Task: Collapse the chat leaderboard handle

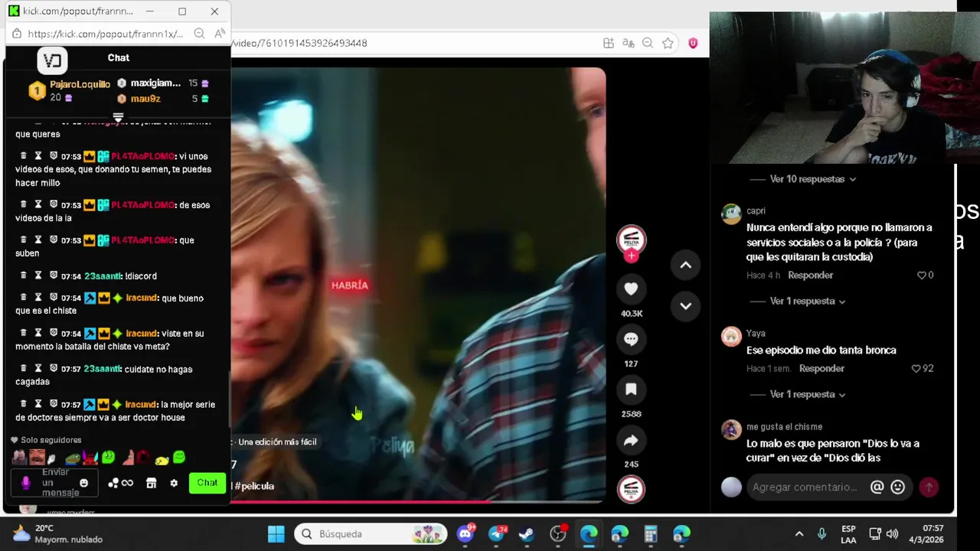Action: coord(118,117)
